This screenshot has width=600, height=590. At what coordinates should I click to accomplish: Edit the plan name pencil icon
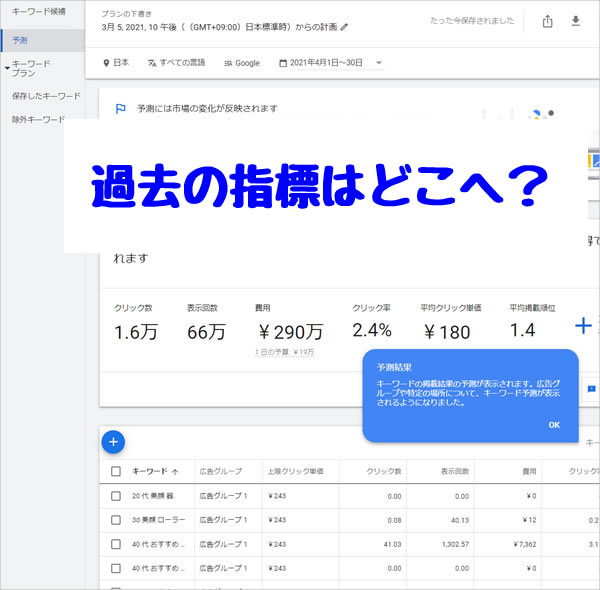point(344,27)
